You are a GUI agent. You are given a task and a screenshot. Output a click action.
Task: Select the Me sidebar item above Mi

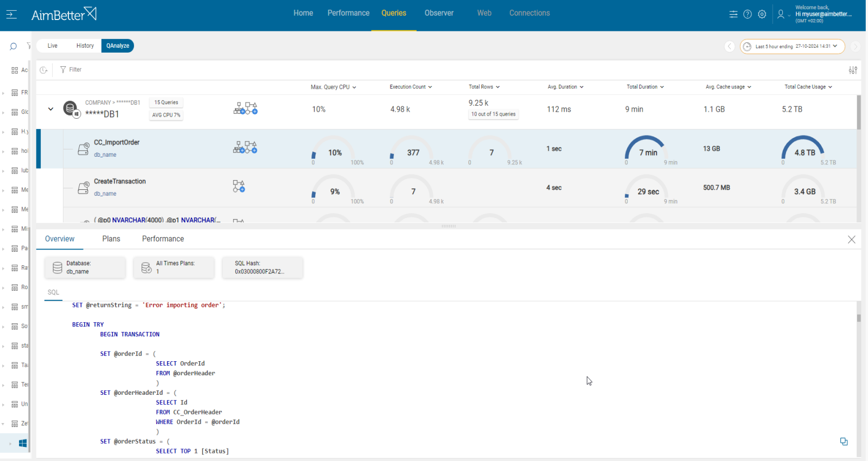tap(20, 209)
